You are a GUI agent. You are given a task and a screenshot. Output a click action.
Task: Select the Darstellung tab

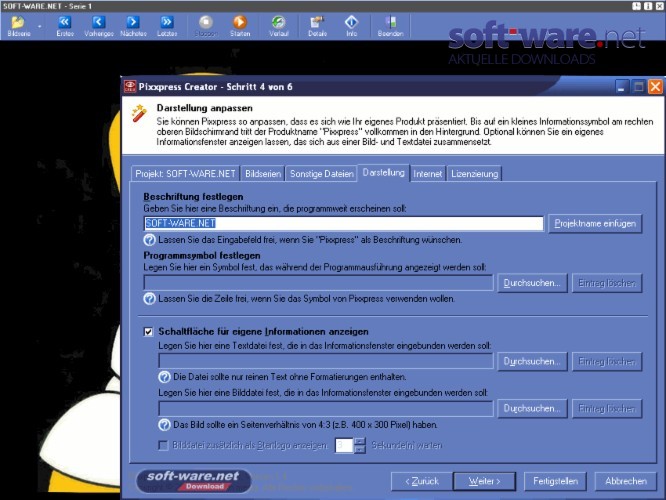tap(384, 172)
